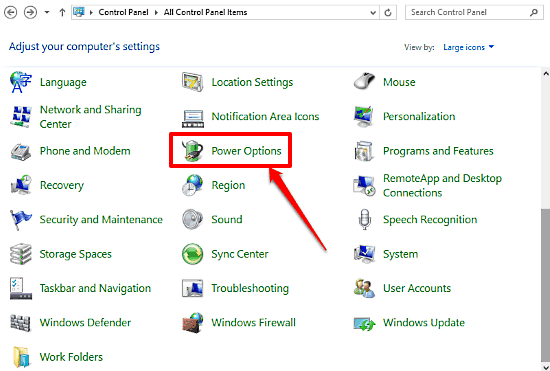The height and width of the screenshot is (371, 550).
Task: Open the Windows Firewall link
Action: (x=254, y=323)
